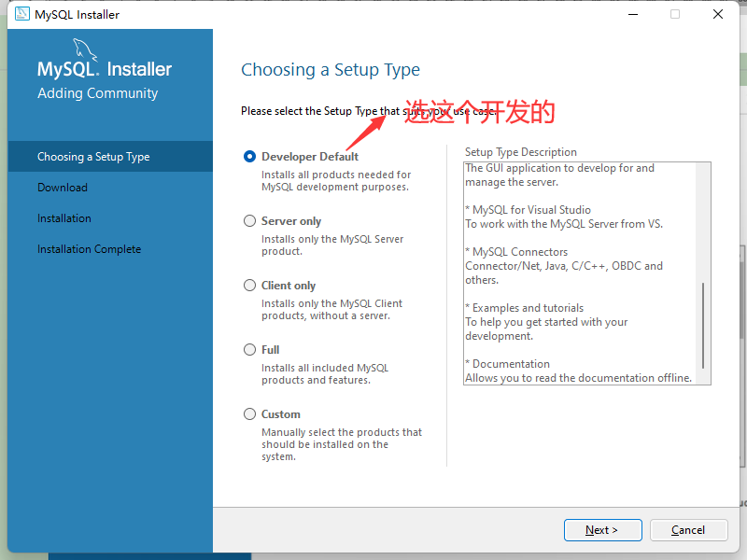Click the 'Choosing a Setup Type' heading
This screenshot has height=560, width=747.
click(331, 70)
